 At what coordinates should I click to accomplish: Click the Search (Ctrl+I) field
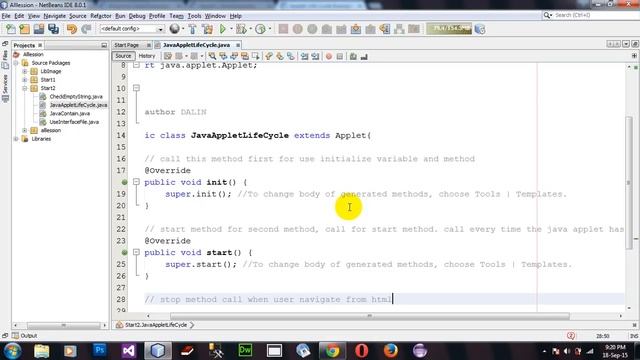coord(590,15)
